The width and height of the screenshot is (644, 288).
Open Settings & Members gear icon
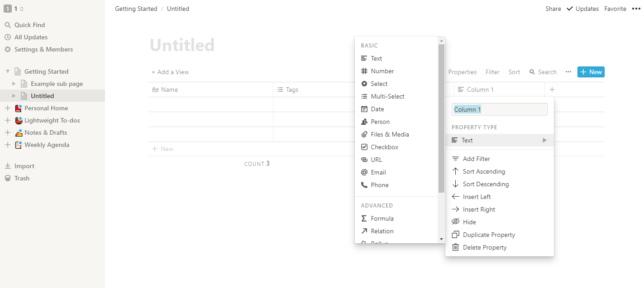(8, 49)
